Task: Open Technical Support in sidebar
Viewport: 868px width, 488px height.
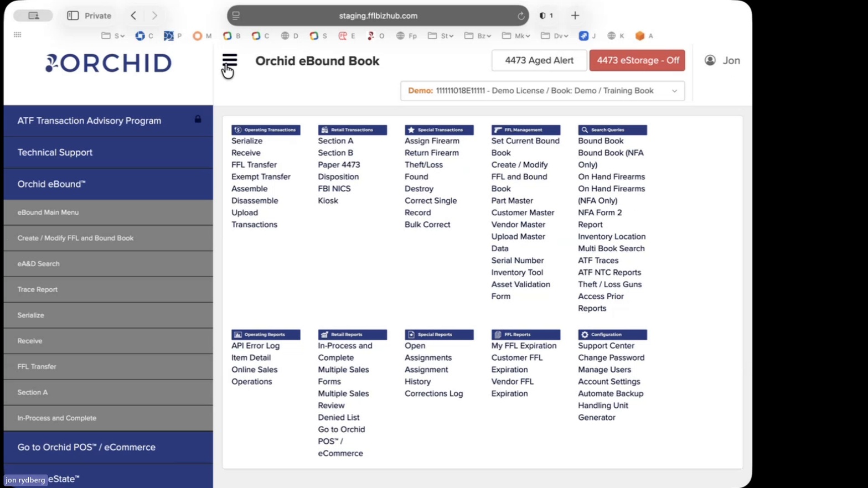Action: (x=108, y=152)
